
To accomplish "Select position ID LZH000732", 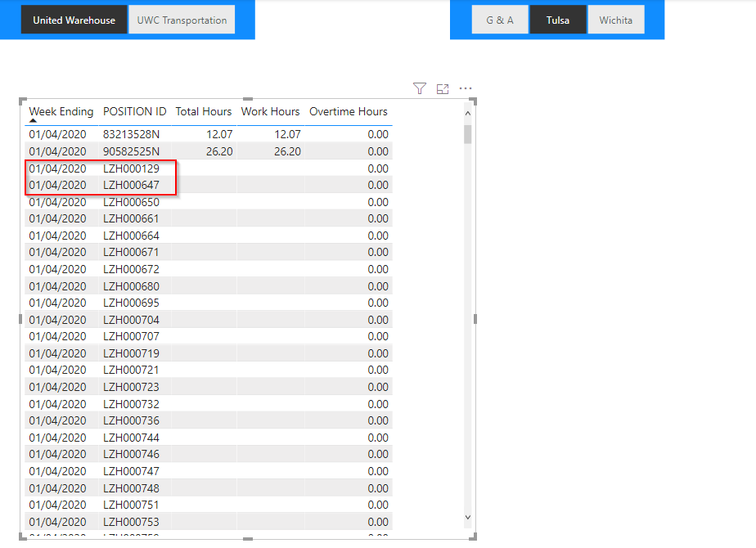I will 131,404.
